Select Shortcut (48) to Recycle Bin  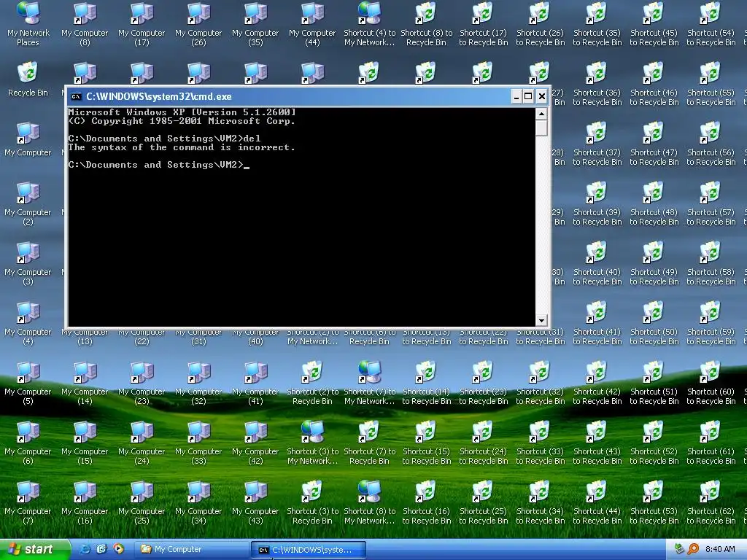654,203
